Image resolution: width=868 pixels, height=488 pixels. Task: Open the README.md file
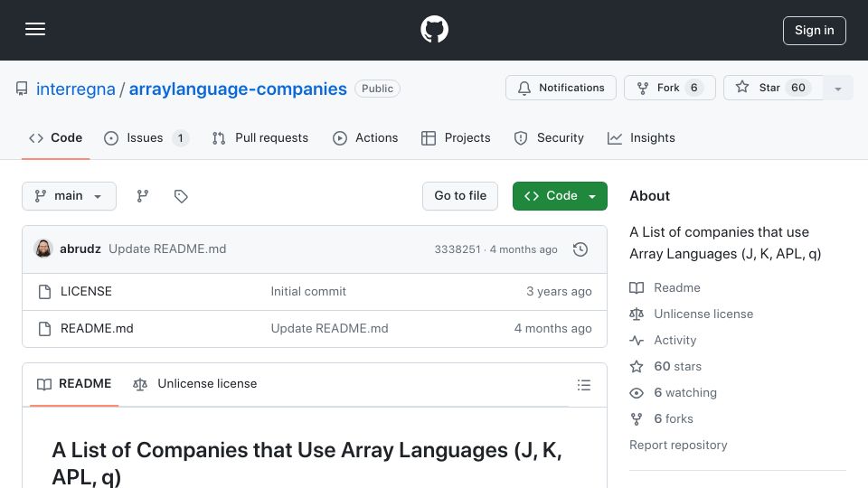97,329
